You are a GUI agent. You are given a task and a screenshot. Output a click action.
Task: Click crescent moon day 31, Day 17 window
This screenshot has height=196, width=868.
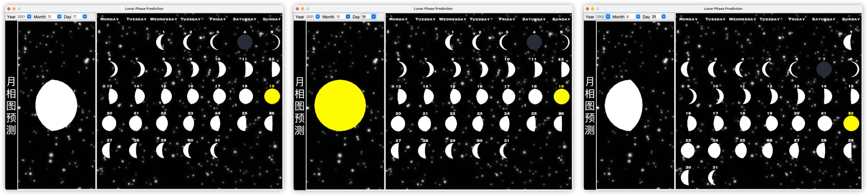click(214, 151)
